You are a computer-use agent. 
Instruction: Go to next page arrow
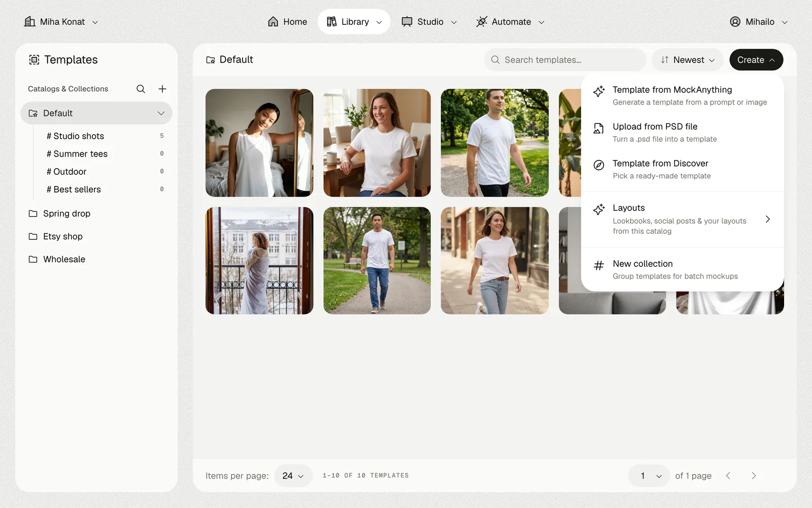(x=754, y=475)
